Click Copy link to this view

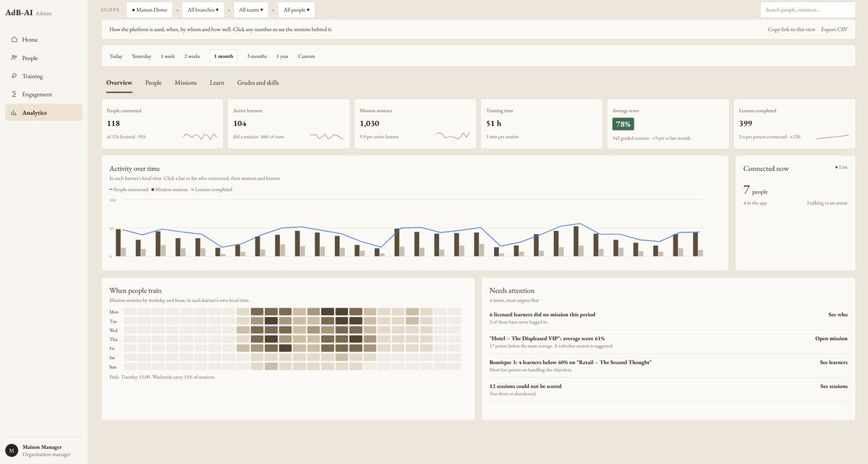[x=791, y=30]
